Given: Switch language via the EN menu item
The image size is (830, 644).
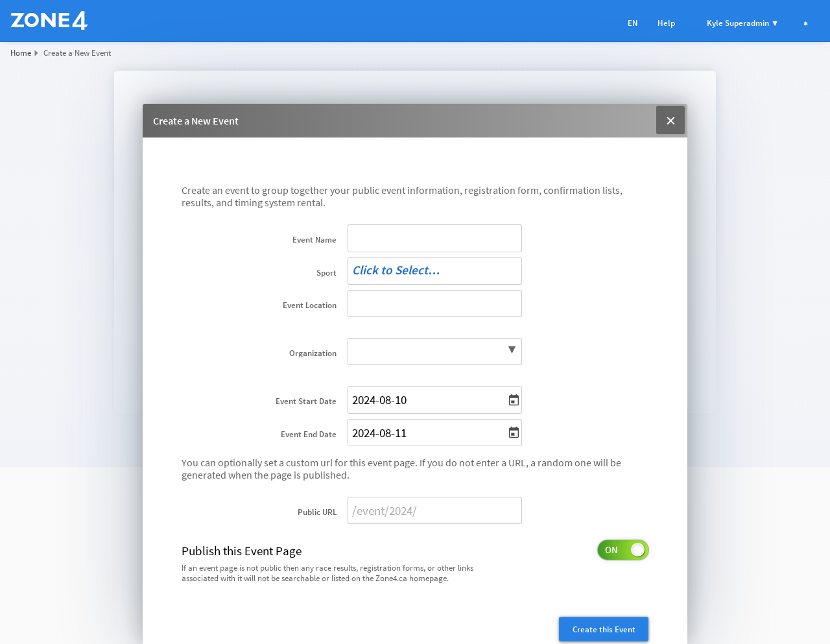Looking at the screenshot, I should [632, 23].
